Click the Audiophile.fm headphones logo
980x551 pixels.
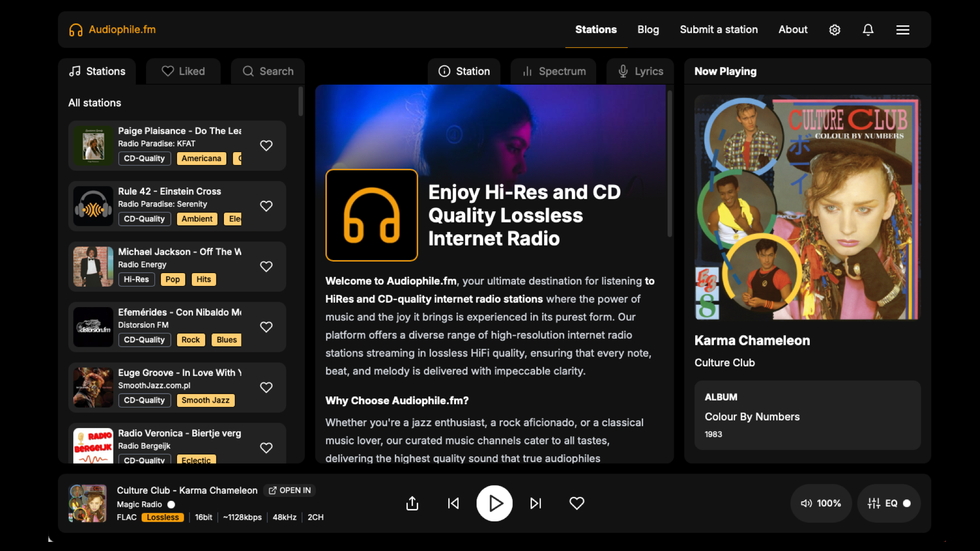pos(76,30)
